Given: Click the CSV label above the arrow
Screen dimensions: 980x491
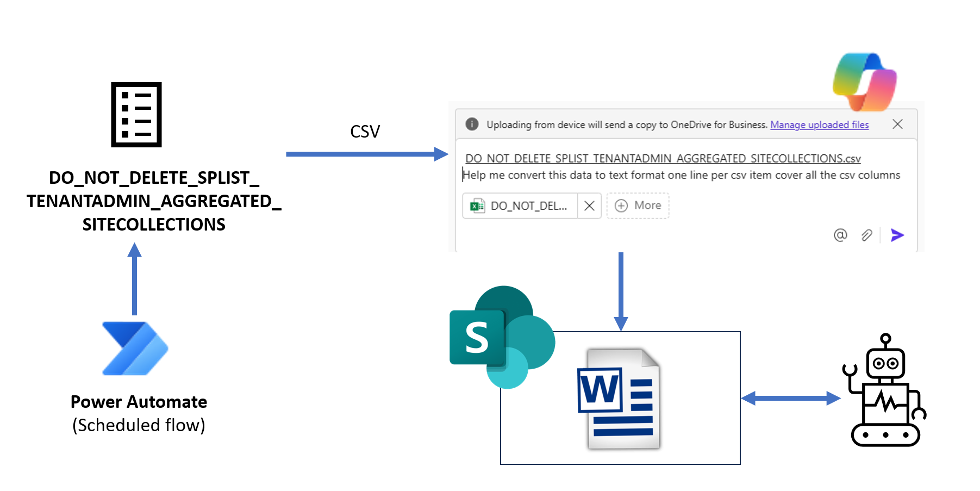Looking at the screenshot, I should 365,132.
